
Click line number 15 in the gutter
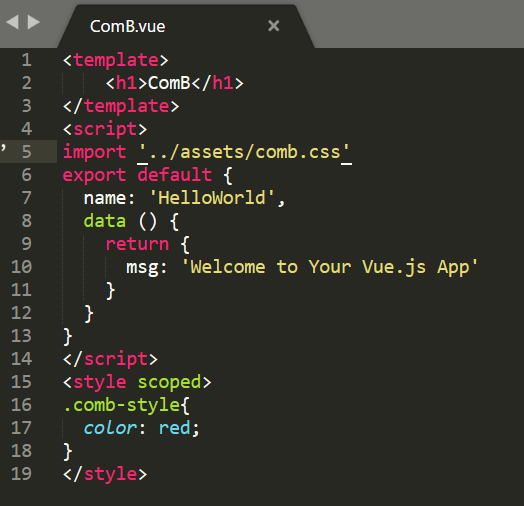pos(21,382)
